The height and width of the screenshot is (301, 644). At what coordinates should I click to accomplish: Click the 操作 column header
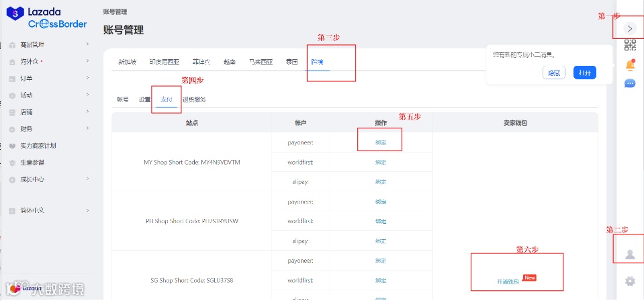[381, 122]
